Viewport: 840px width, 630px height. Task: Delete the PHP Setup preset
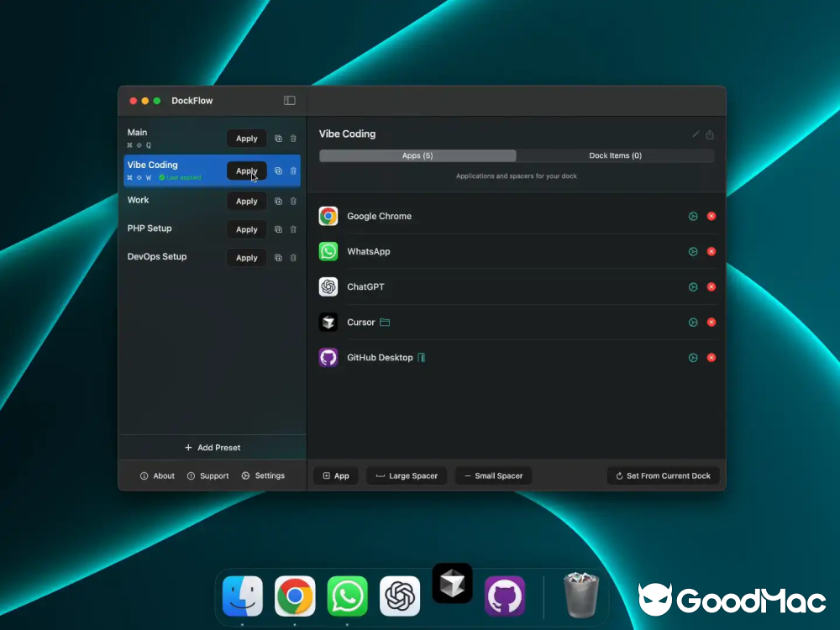tap(293, 229)
